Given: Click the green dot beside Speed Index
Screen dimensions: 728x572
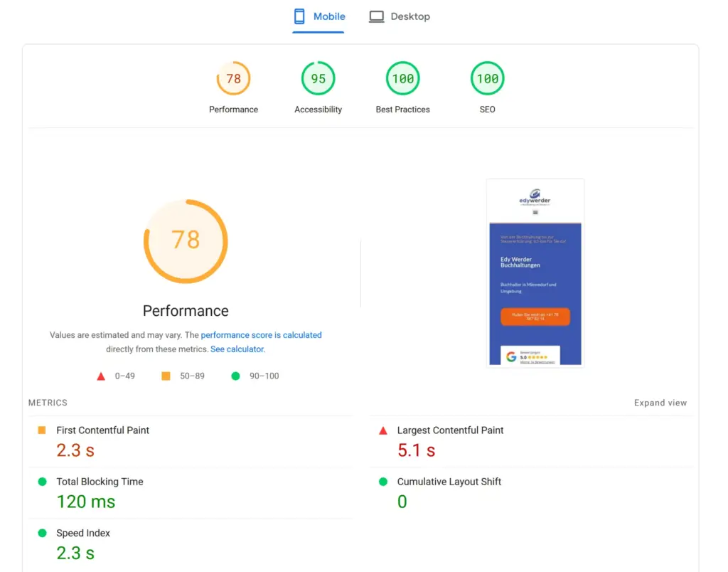Looking at the screenshot, I should coord(42,533).
